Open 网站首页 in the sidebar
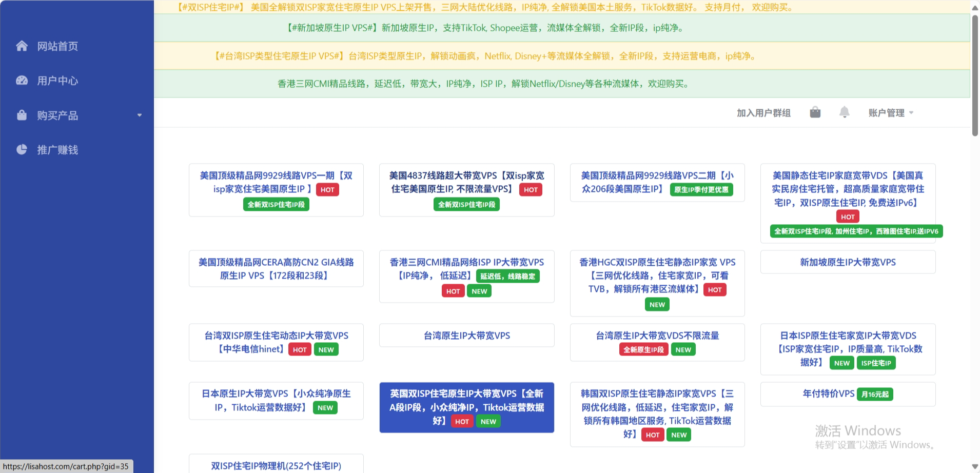The image size is (980, 473). point(57,46)
